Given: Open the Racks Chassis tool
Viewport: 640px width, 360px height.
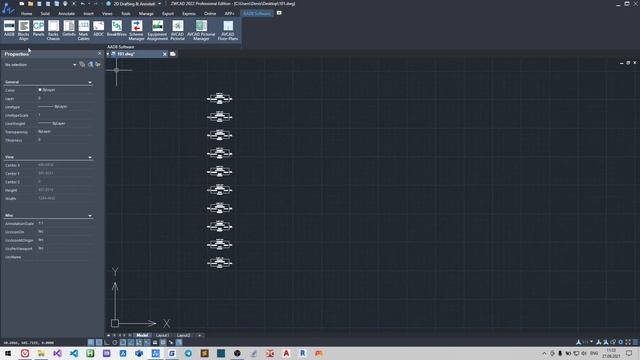Looking at the screenshot, I should [53, 30].
